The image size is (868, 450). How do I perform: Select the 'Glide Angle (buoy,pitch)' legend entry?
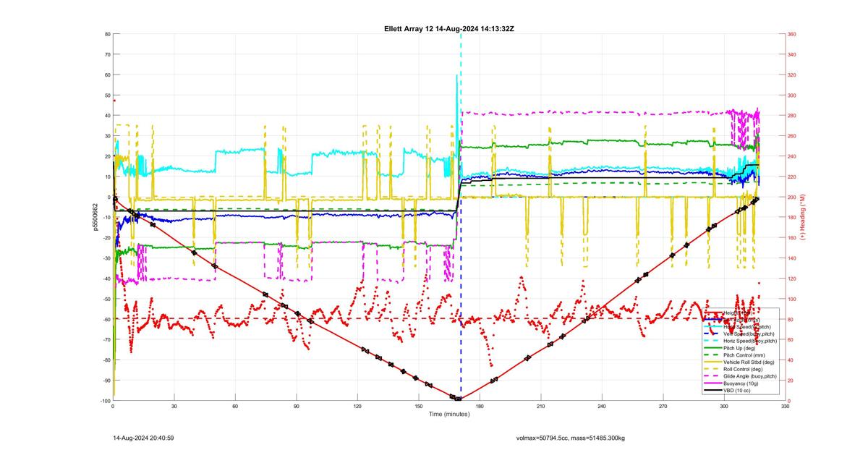click(x=750, y=376)
